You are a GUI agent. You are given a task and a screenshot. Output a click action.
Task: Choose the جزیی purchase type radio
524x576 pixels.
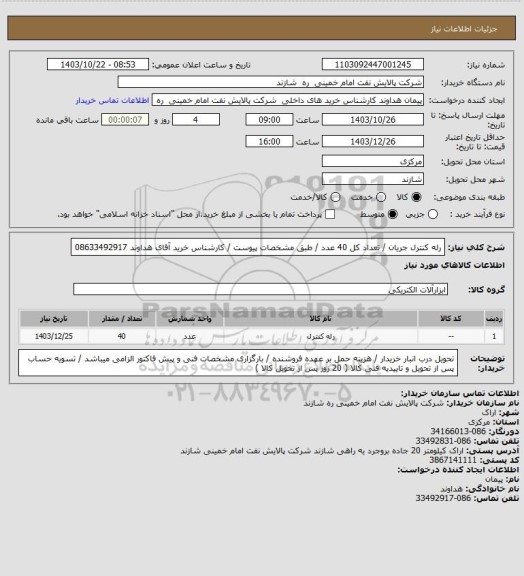tap(433, 214)
